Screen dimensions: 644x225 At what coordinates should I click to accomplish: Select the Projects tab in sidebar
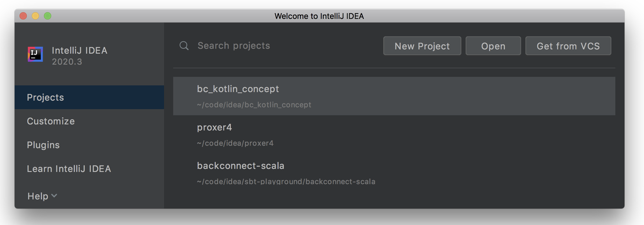click(89, 97)
